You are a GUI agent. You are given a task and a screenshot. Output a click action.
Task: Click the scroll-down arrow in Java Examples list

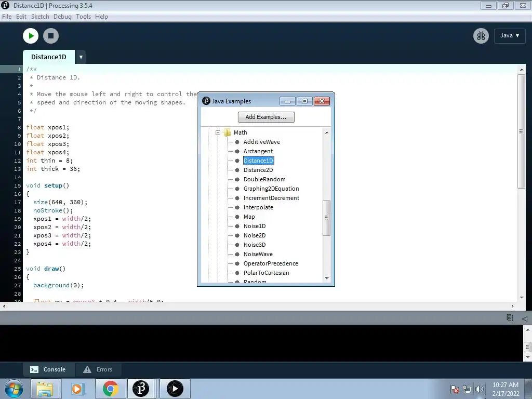point(327,278)
